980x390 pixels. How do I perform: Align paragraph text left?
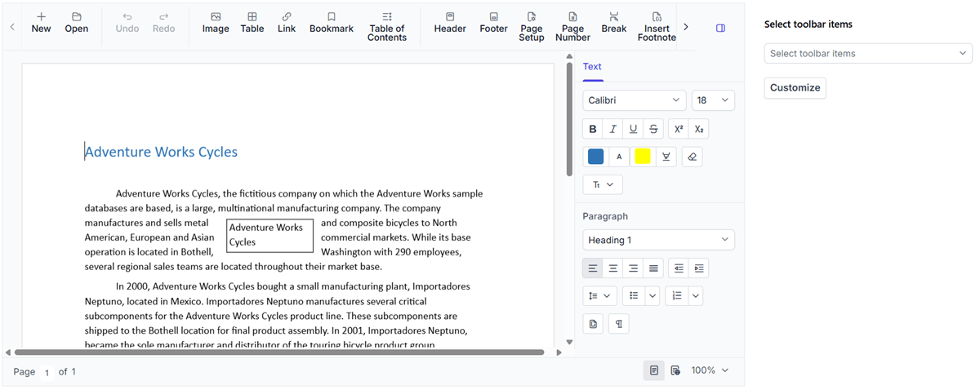point(593,268)
